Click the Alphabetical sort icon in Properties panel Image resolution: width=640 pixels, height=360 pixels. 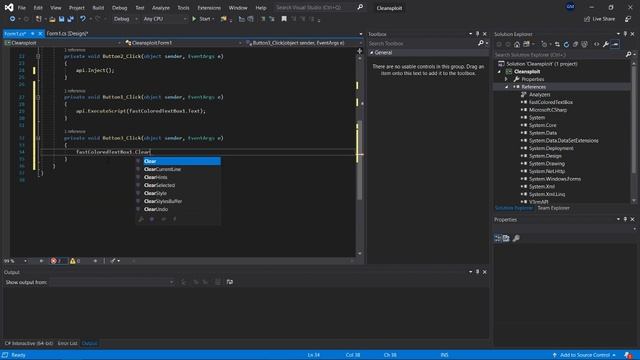(x=506, y=238)
